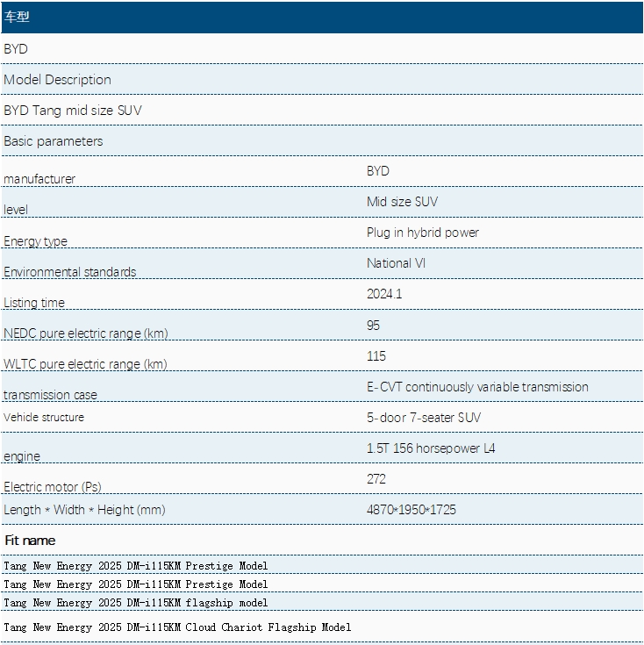Viewport: 644px width, 645px height.
Task: Select the BYD value beside manufacturer
Action: (377, 171)
